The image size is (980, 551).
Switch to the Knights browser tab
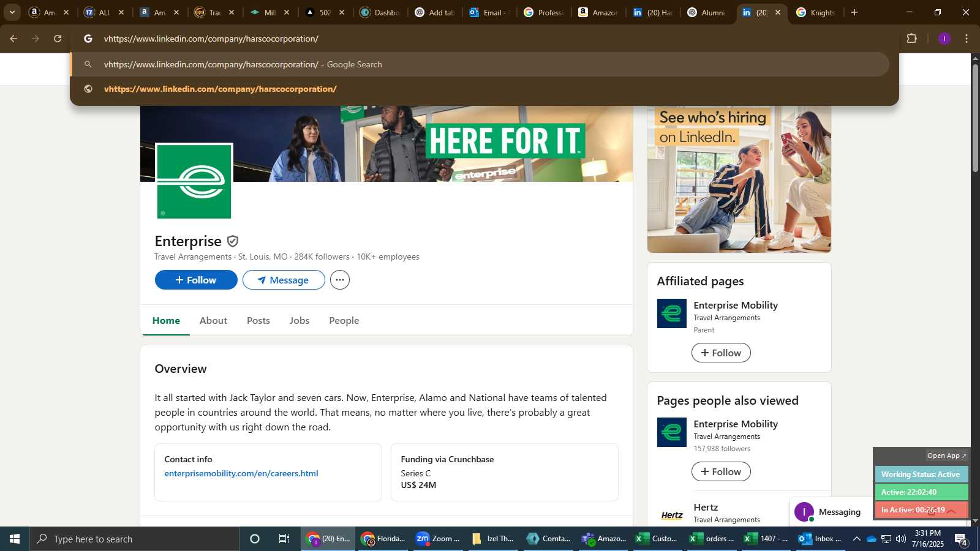816,12
